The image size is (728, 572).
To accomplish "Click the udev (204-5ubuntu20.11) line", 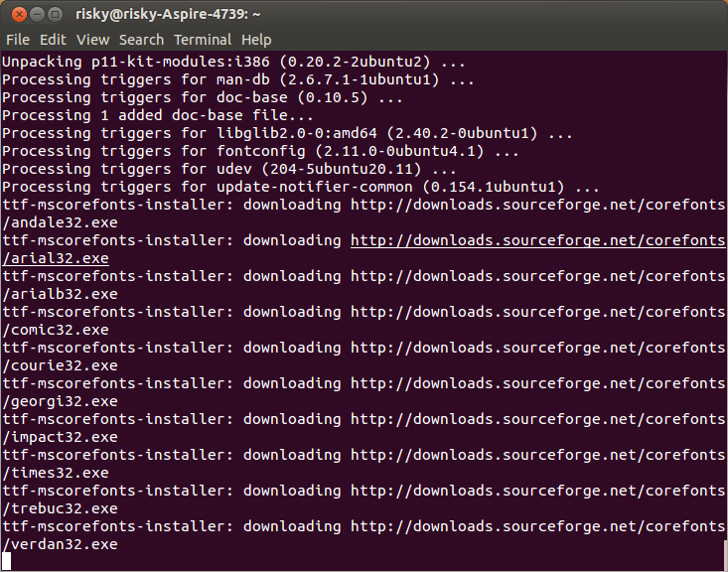I will 228,169.
